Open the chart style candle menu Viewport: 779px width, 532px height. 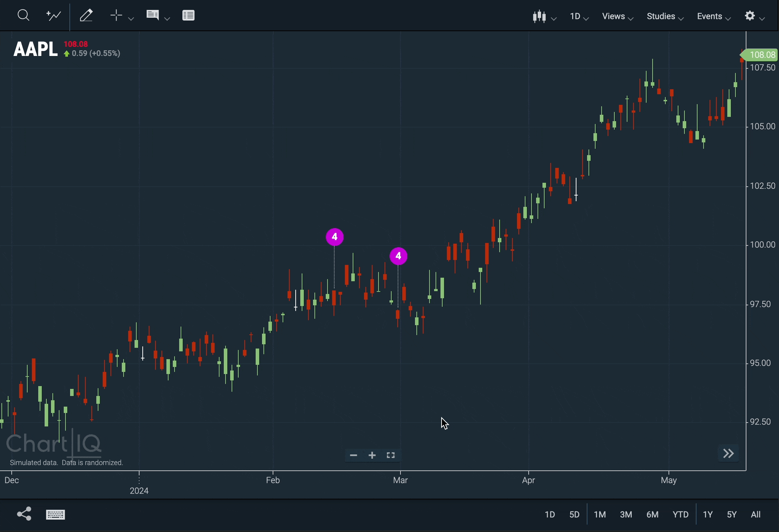tap(544, 17)
